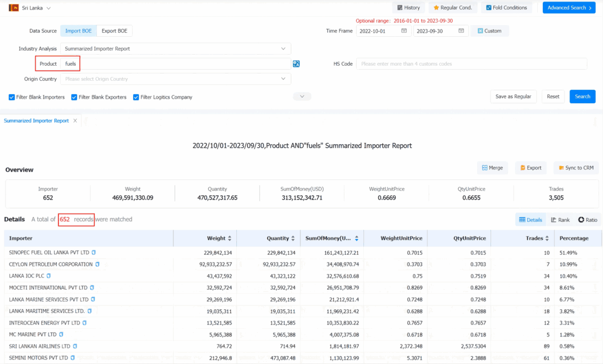This screenshot has width=603, height=364.
Task: Open calendar icon for end date 2023-09-30
Action: [x=461, y=31]
